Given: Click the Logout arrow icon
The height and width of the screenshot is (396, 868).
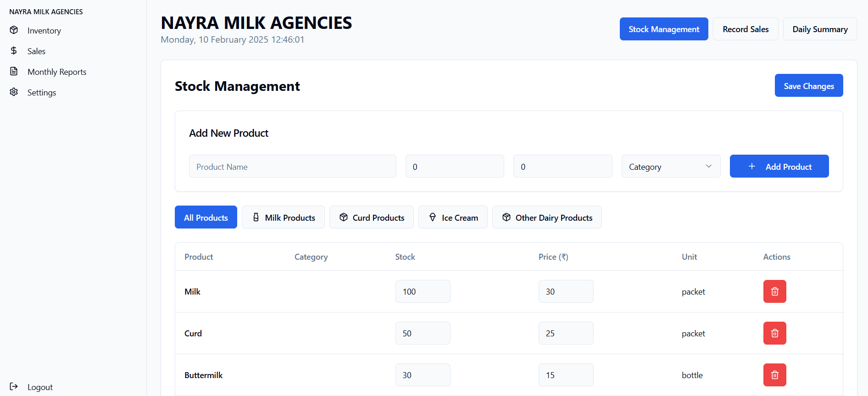Looking at the screenshot, I should (x=14, y=387).
